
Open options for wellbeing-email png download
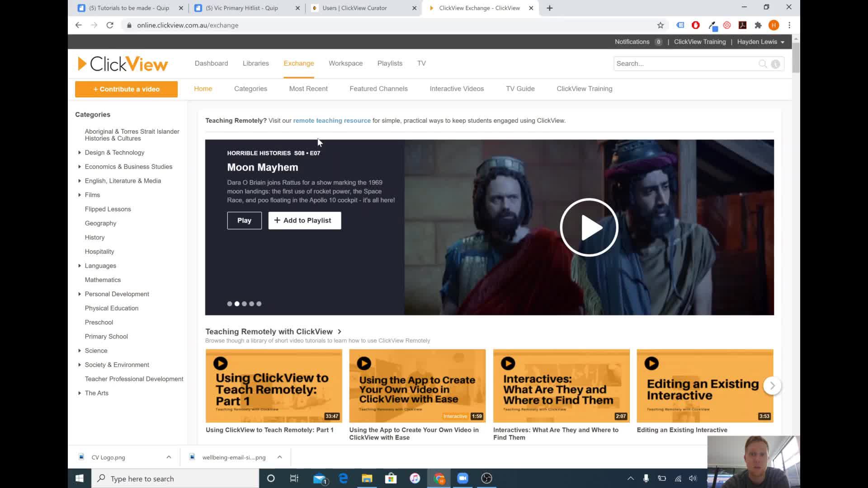coord(279,457)
